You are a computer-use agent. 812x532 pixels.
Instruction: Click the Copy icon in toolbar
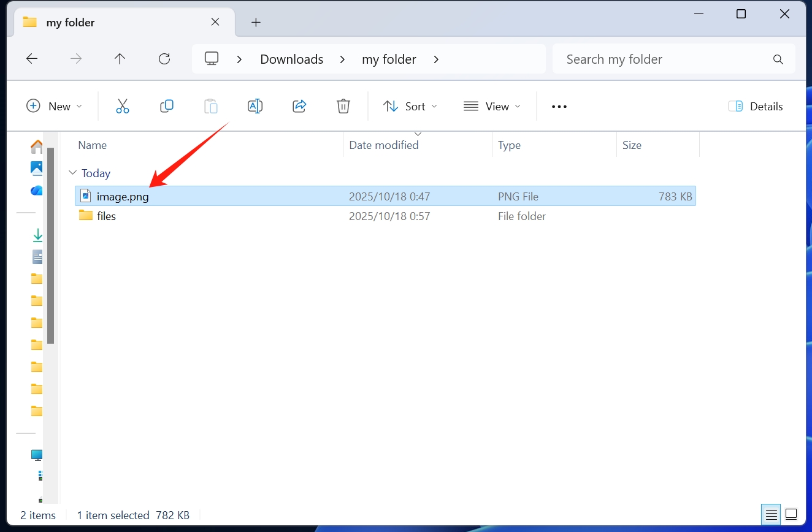pos(166,106)
